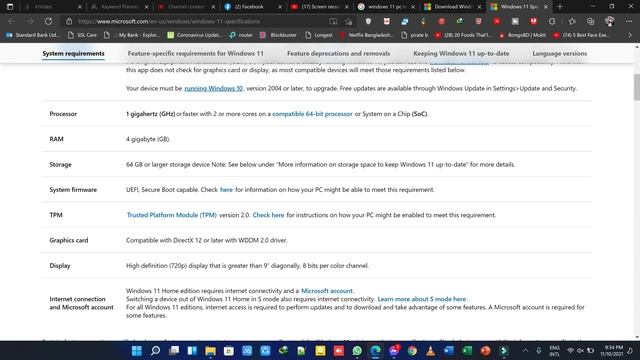The height and width of the screenshot is (360, 640).
Task: Switch to Microsoft Edge on taskbar
Action: click(376, 351)
